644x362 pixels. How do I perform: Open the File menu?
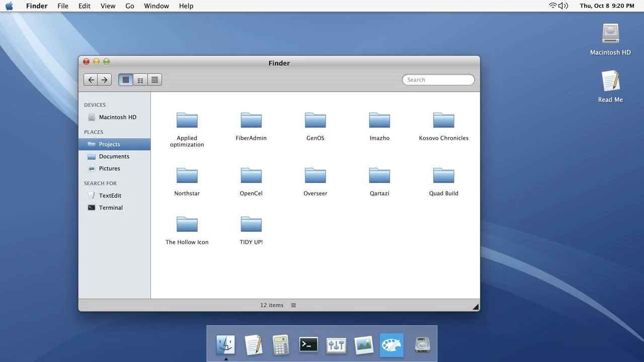[63, 6]
